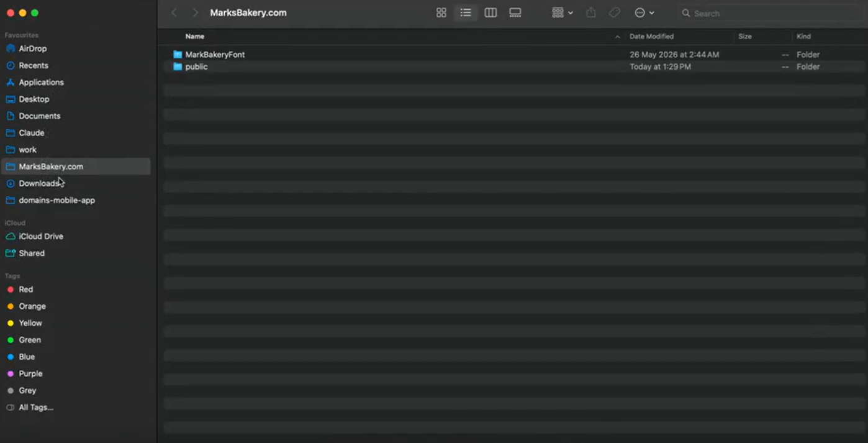Select the Red tag dot

(x=11, y=290)
